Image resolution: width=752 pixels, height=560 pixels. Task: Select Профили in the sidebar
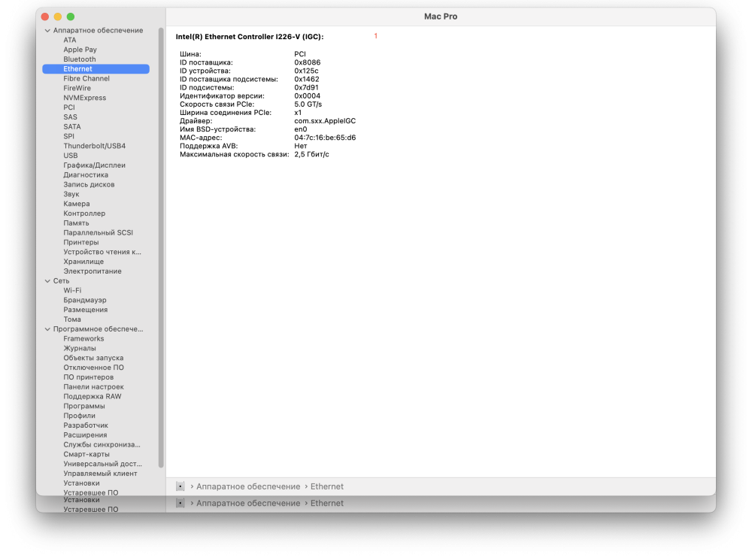79,416
